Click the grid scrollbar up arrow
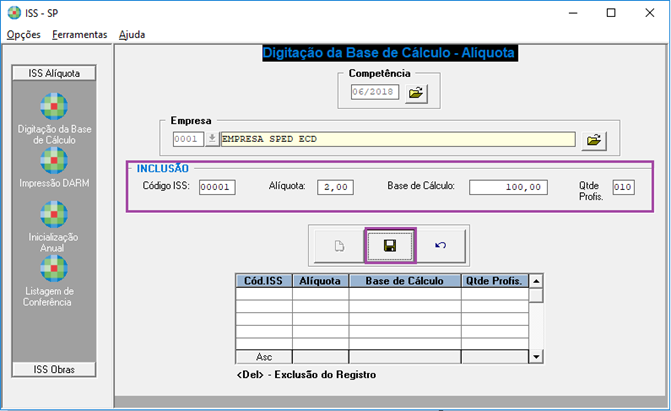671x411 pixels. (536, 281)
